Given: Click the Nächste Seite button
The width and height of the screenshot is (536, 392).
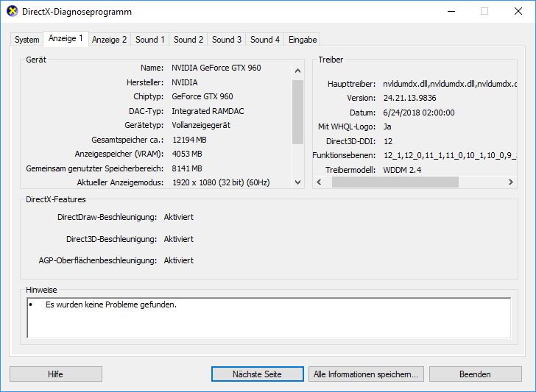Looking at the screenshot, I should (258, 374).
